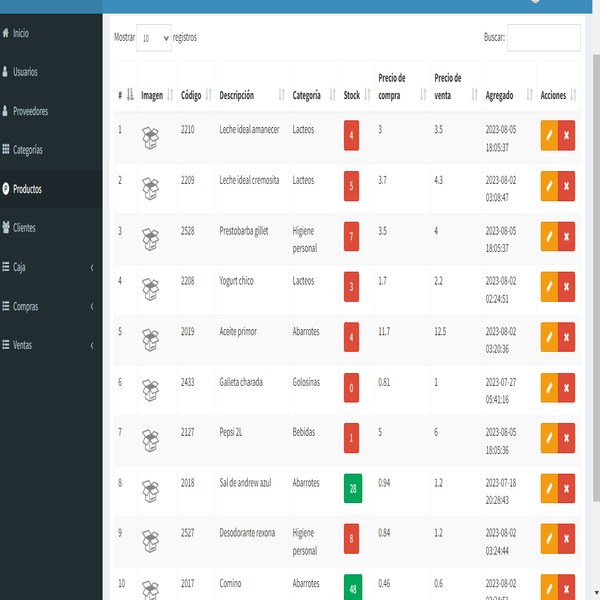Viewport: 600px width, 600px height.
Task: Click the green stock badge showing 28
Action: click(353, 488)
